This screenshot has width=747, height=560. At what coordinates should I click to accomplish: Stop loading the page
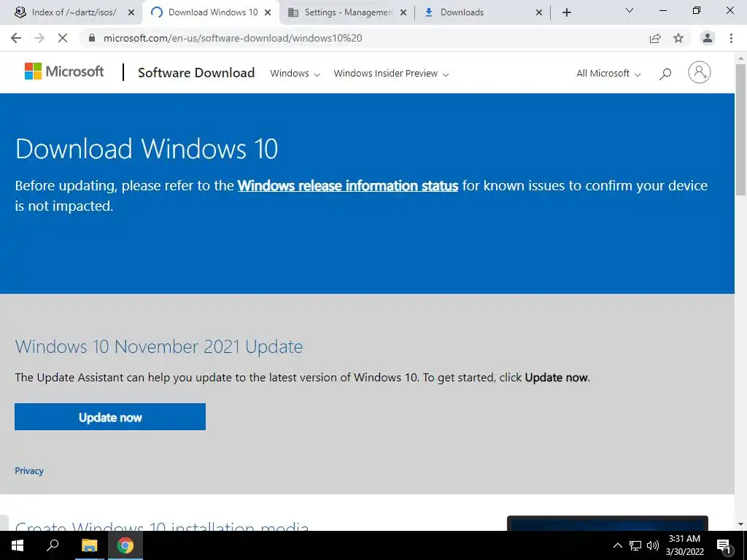click(63, 38)
